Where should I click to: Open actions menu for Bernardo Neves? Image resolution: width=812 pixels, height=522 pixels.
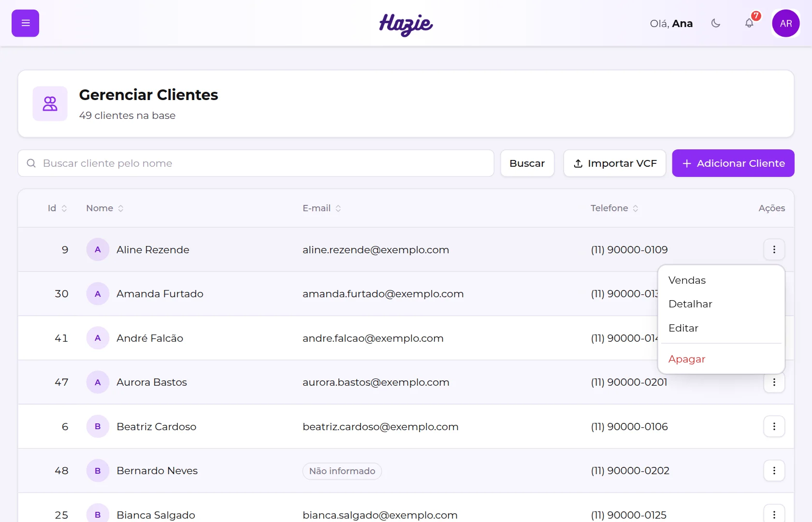coord(774,471)
